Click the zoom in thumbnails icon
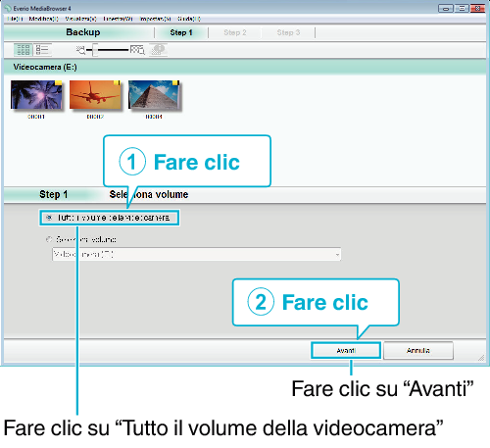This screenshot has width=490, height=448. [x=137, y=50]
